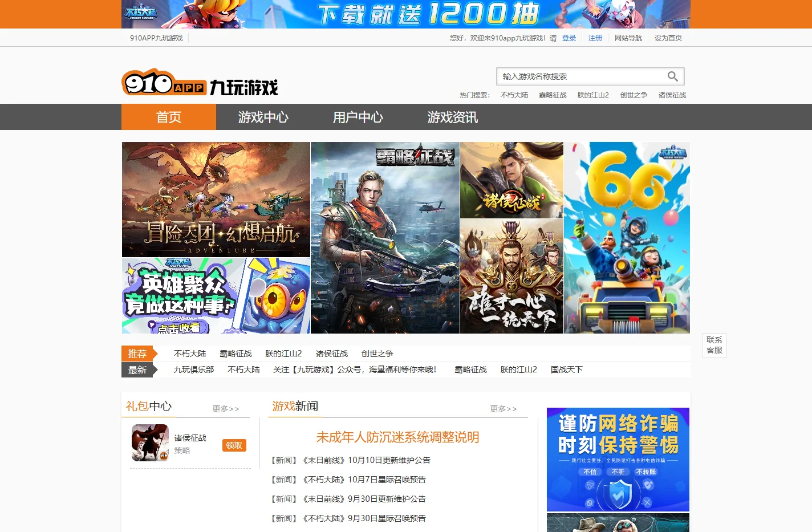Open the top 下载就送1200抽 banner ad
Screen dimensions: 812x532
(x=406, y=14)
